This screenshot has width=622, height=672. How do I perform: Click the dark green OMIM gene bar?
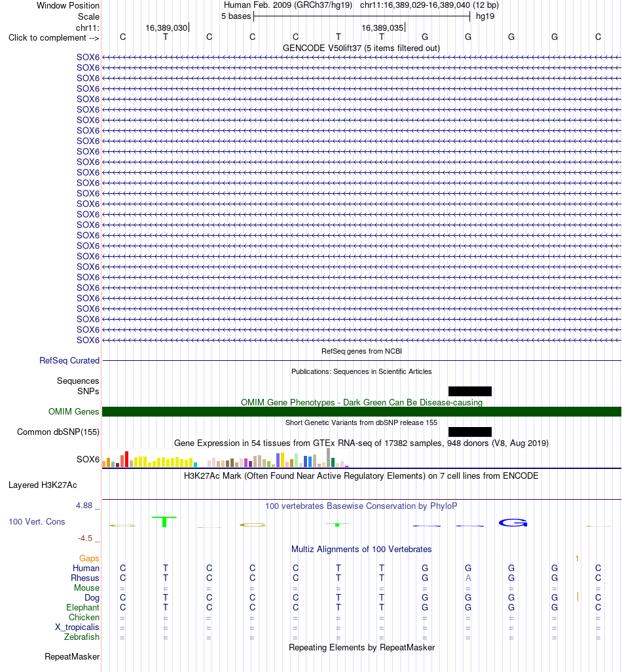(x=361, y=411)
